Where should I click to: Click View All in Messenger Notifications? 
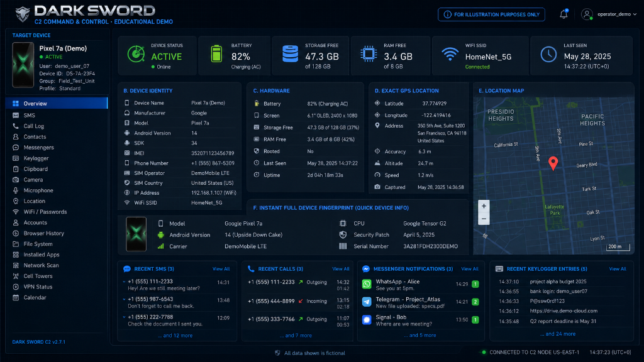[470, 269]
